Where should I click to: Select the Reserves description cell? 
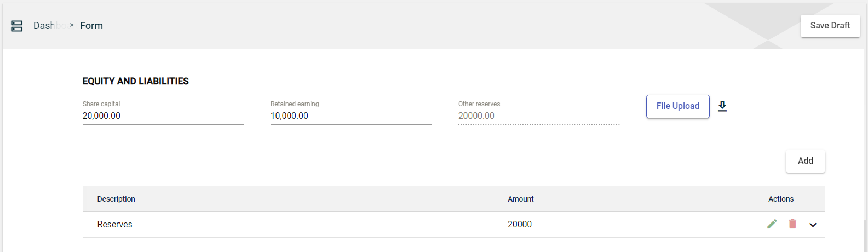(115, 225)
